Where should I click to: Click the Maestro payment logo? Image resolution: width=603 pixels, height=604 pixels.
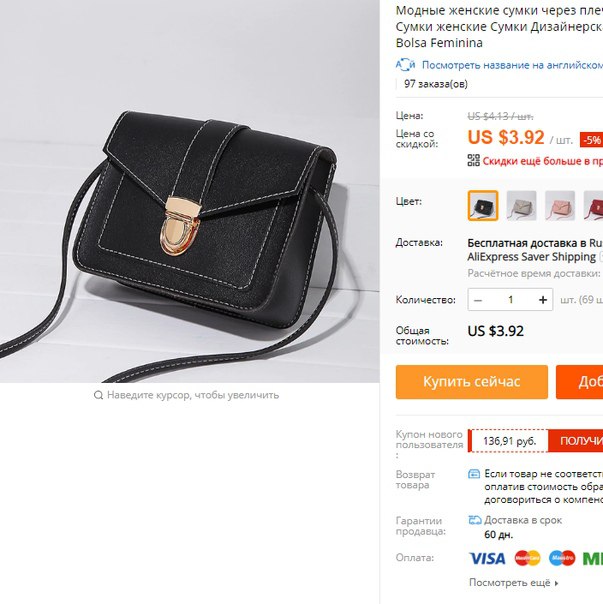562,558
